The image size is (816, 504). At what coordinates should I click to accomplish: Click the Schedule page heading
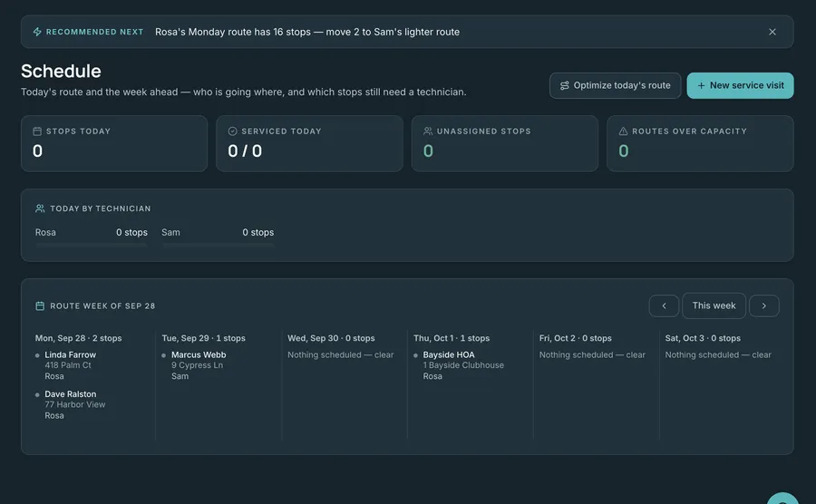click(61, 72)
